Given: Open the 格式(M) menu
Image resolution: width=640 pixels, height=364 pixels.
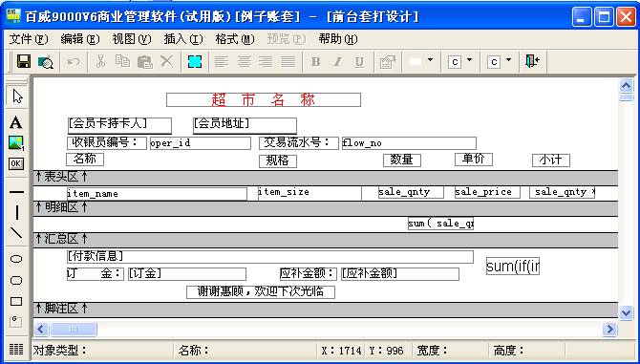Looking at the screenshot, I should [235, 39].
